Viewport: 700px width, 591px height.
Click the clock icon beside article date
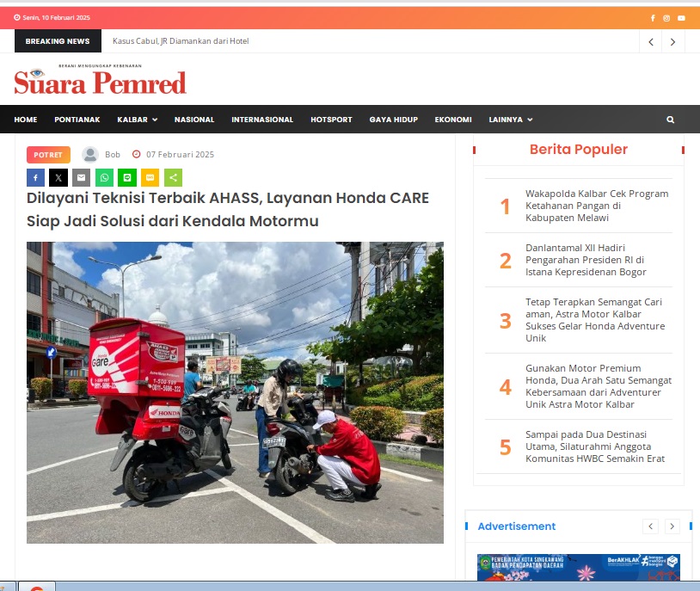pos(137,154)
